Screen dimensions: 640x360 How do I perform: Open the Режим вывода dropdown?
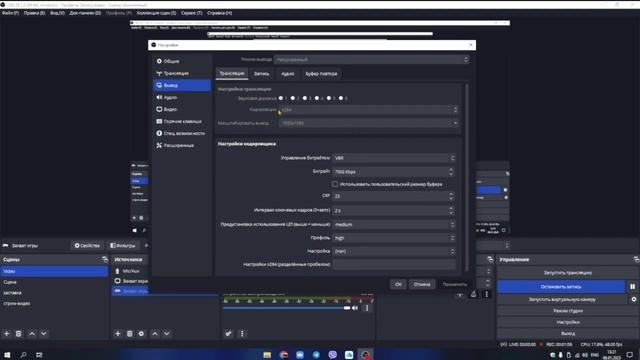(x=371, y=60)
